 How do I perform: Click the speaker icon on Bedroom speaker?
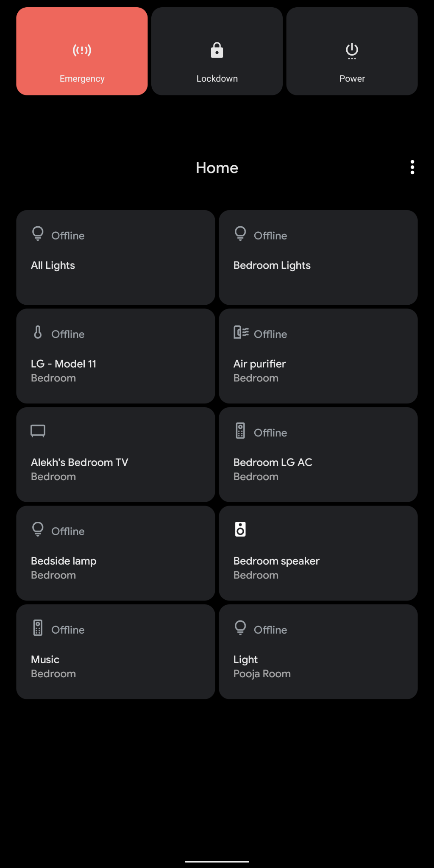click(x=240, y=529)
